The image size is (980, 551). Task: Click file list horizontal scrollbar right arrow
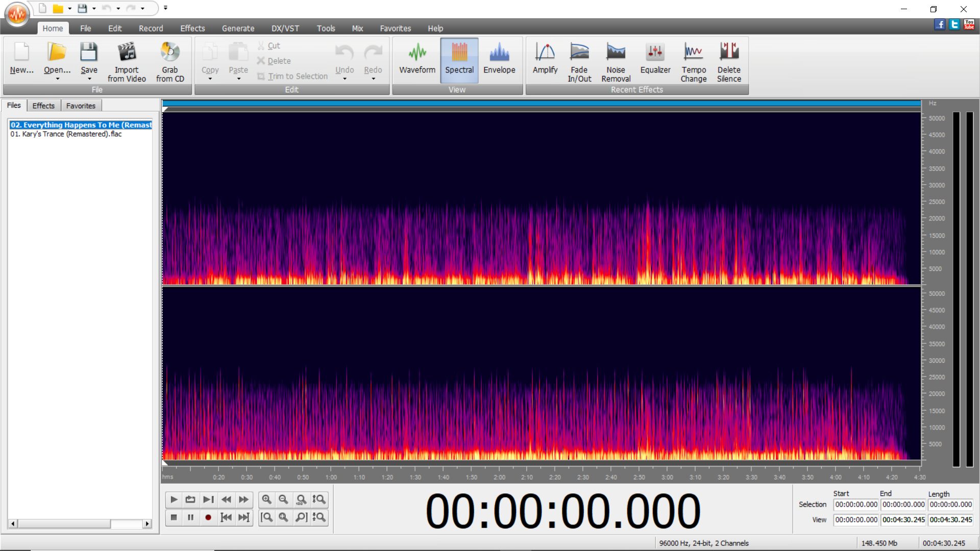pyautogui.click(x=147, y=523)
